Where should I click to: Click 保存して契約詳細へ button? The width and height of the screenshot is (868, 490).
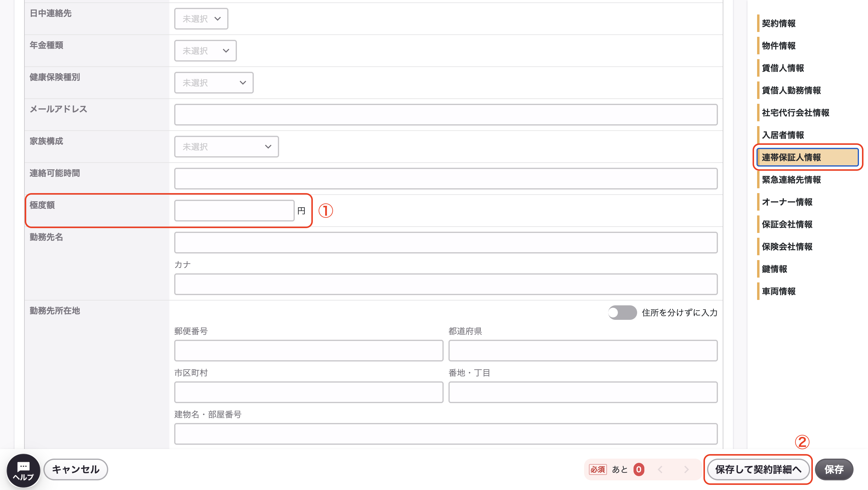(758, 469)
